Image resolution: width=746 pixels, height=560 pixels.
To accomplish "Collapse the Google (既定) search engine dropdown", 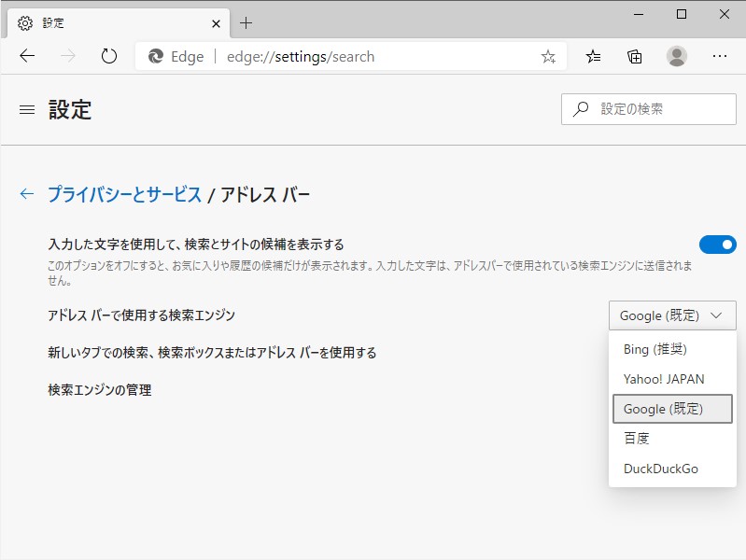I will pos(672,315).
